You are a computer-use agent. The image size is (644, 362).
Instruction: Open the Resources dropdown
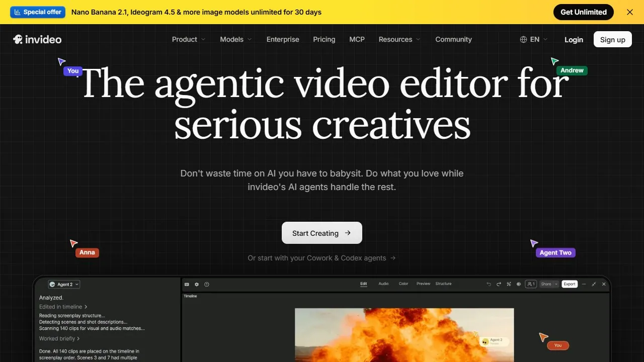click(x=399, y=39)
